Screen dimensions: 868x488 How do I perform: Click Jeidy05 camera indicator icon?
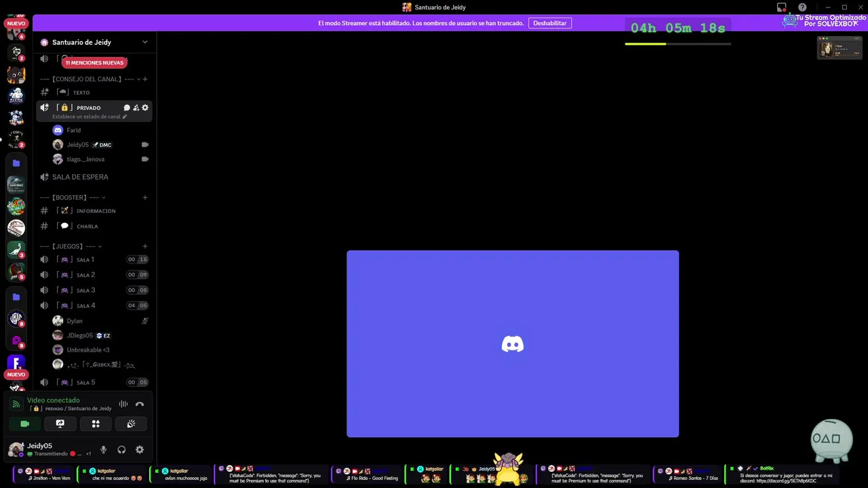pyautogui.click(x=144, y=144)
